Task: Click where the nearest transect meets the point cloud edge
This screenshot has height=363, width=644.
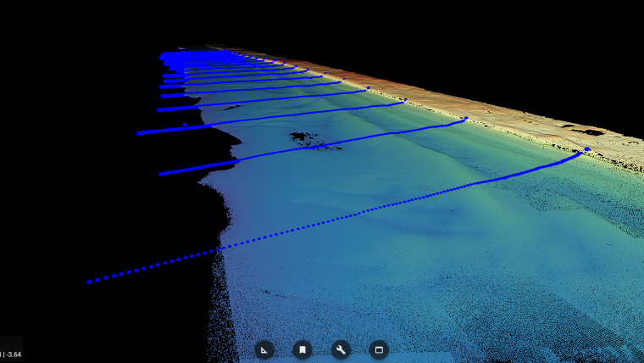Action: click(219, 249)
